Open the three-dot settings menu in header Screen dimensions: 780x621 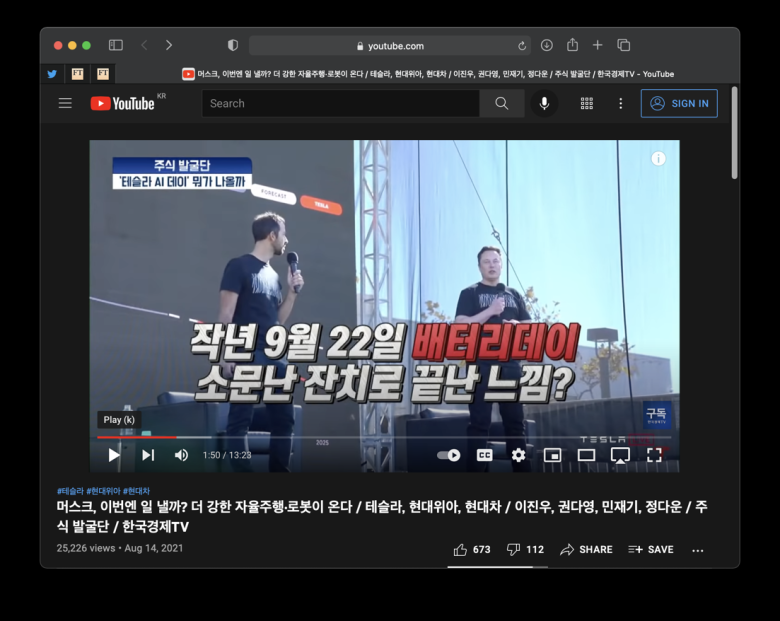620,104
